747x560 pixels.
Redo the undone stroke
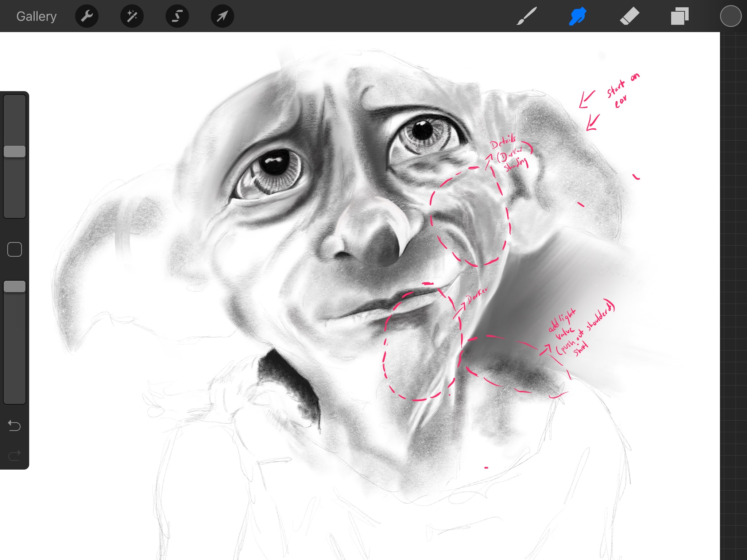coord(15,455)
